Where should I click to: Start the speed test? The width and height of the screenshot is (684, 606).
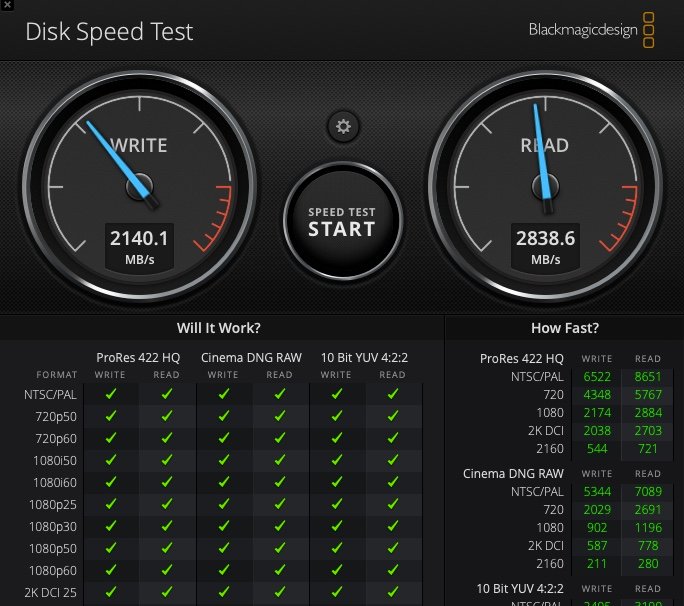342,222
